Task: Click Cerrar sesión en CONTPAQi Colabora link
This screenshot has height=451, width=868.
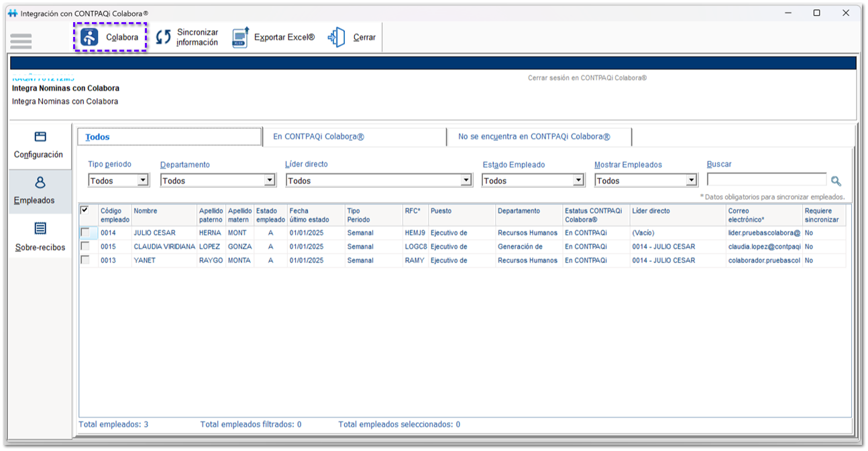Action: pos(587,78)
